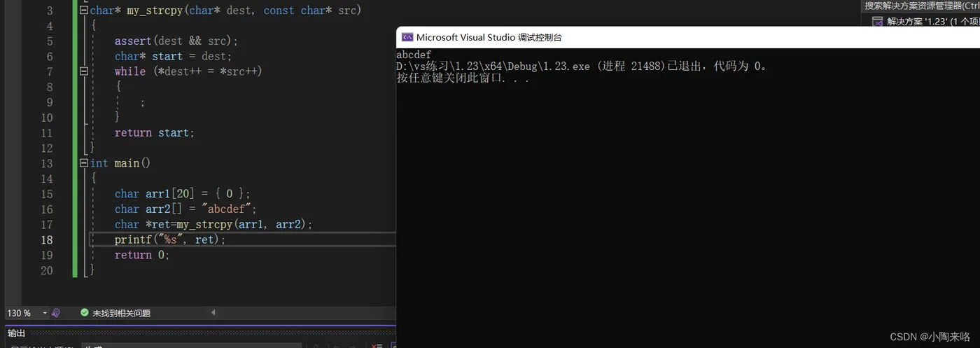Click the green no-issues check icon
Screen dimensions: 980x348
click(85, 313)
